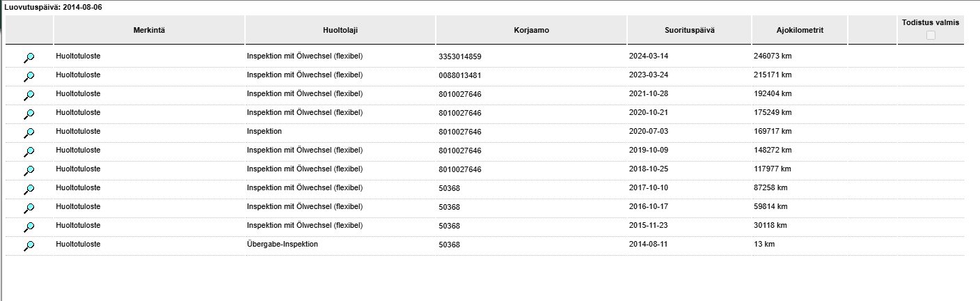980x301 pixels.
Task: Select the Korjaamo column header
Action: (532, 30)
